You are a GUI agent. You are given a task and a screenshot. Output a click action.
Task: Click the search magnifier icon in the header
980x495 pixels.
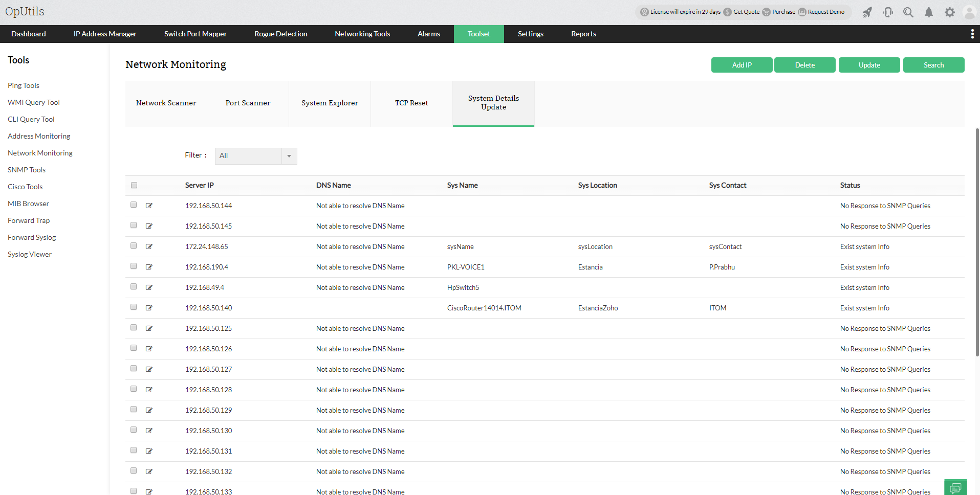(908, 12)
